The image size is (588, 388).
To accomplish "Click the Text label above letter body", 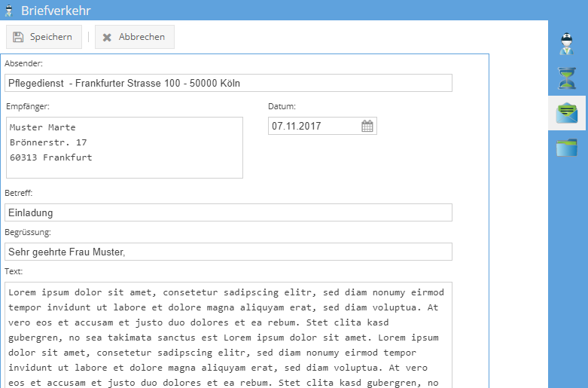I will click(14, 271).
